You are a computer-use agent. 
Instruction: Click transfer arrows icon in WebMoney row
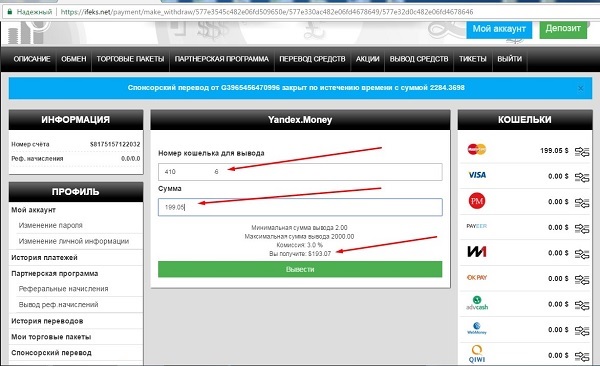(582, 331)
